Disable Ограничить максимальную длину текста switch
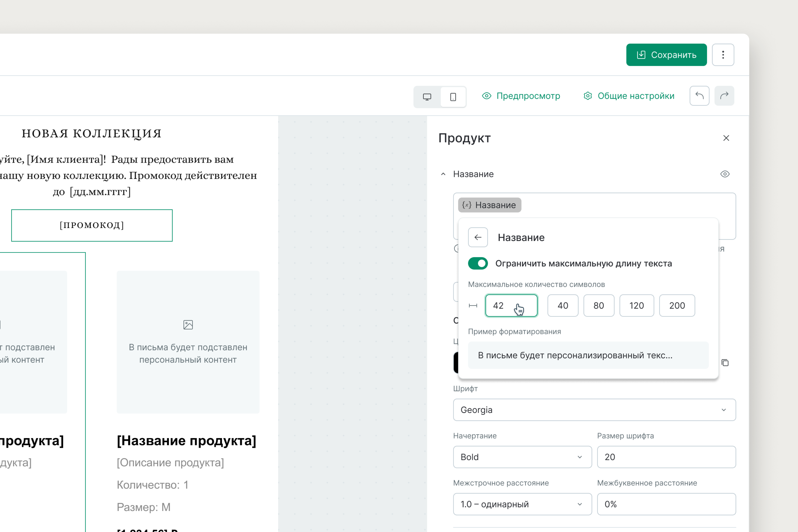This screenshot has height=532, width=798. (x=478, y=263)
